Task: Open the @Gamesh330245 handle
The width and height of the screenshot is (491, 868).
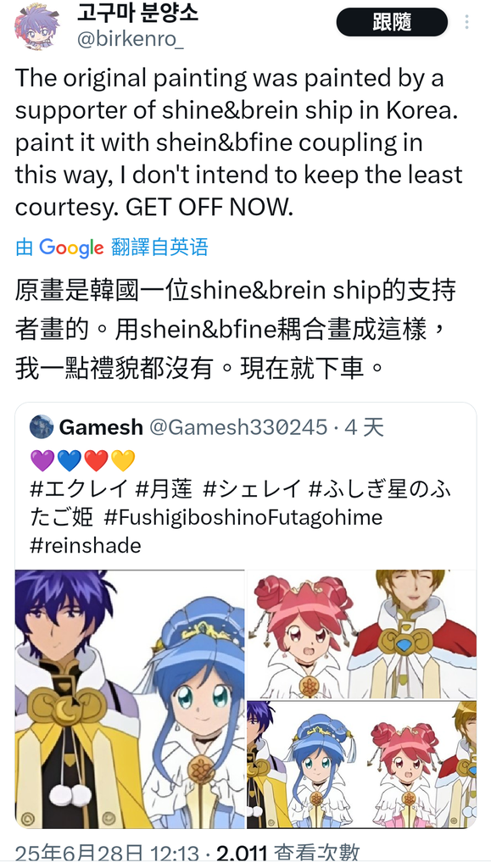Action: [x=238, y=427]
